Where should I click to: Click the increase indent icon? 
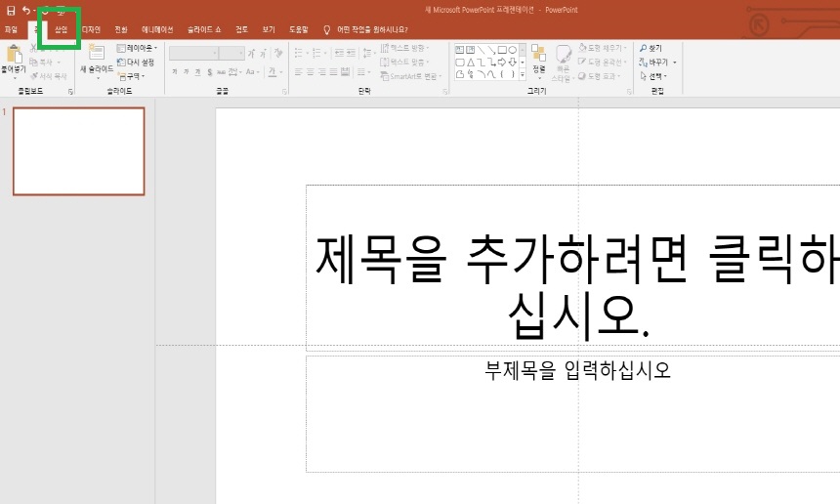tap(351, 53)
